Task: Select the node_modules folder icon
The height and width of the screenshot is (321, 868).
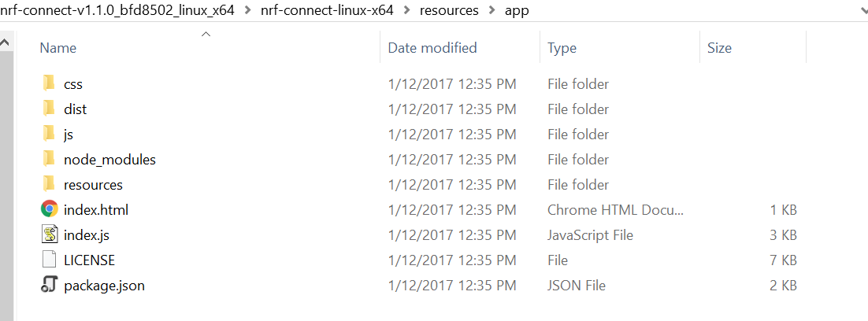Action: pyautogui.click(x=49, y=159)
